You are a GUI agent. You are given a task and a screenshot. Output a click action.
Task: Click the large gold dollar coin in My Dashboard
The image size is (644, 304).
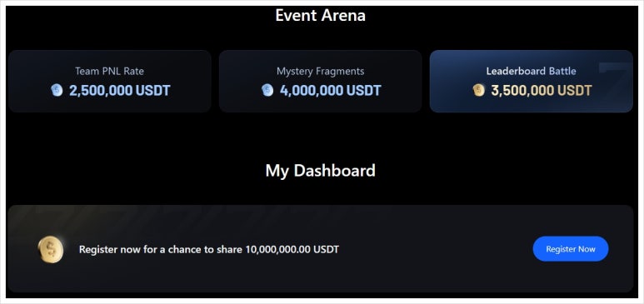51,249
